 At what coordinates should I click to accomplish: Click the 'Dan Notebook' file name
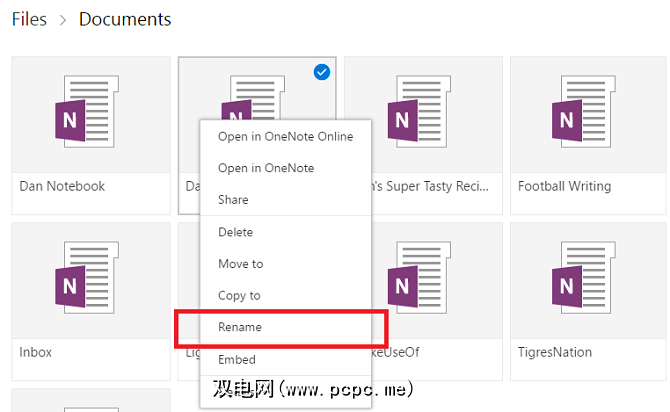(x=62, y=186)
